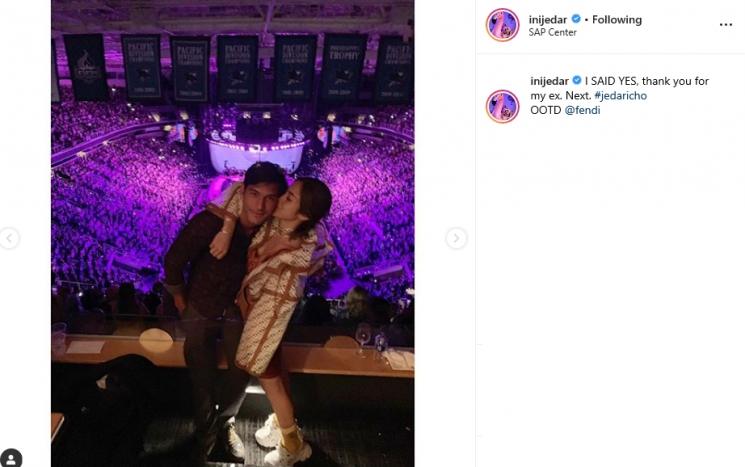The width and height of the screenshot is (745, 467).
Task: Click the arena banners at photo top
Action: [x=232, y=65]
